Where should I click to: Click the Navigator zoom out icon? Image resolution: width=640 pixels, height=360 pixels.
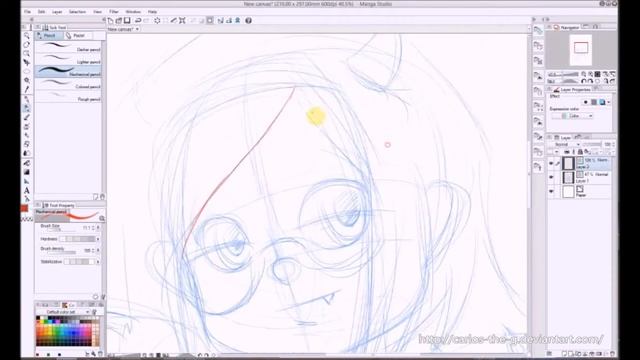[x=584, y=74]
